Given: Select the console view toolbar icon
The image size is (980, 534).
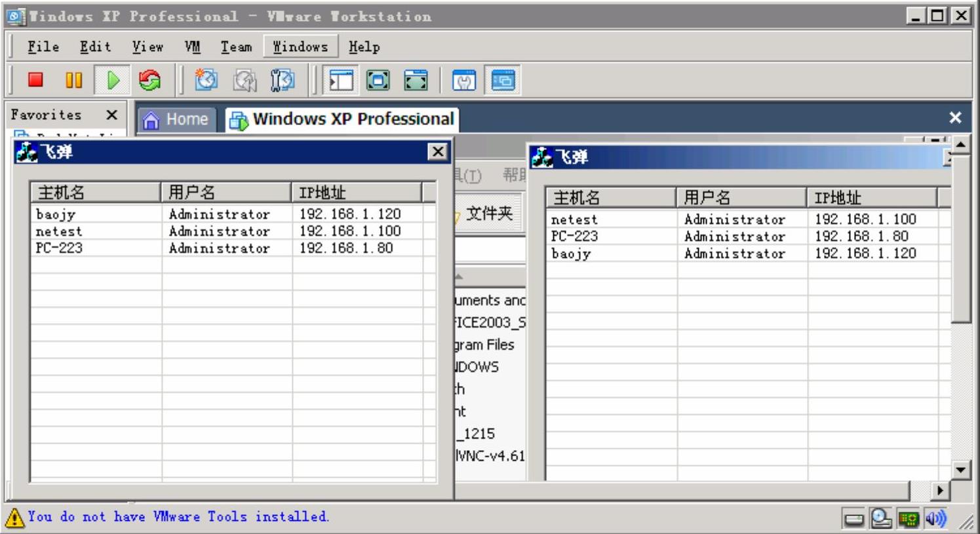Looking at the screenshot, I should click(503, 80).
